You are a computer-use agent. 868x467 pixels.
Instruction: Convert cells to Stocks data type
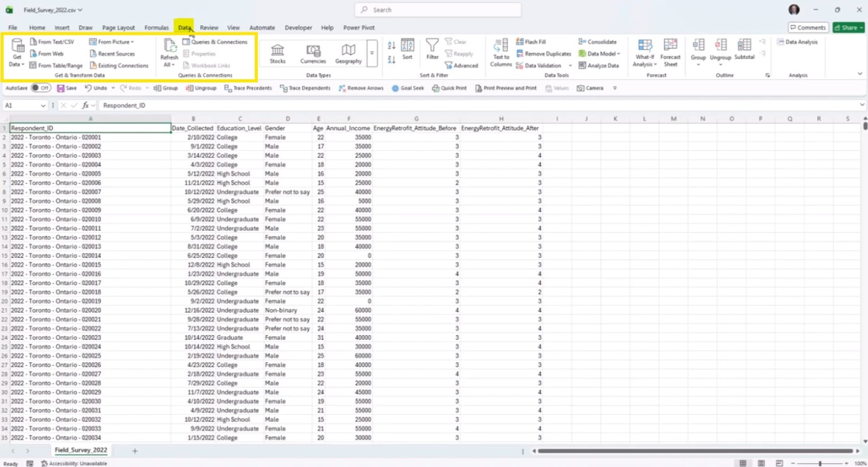(x=278, y=54)
